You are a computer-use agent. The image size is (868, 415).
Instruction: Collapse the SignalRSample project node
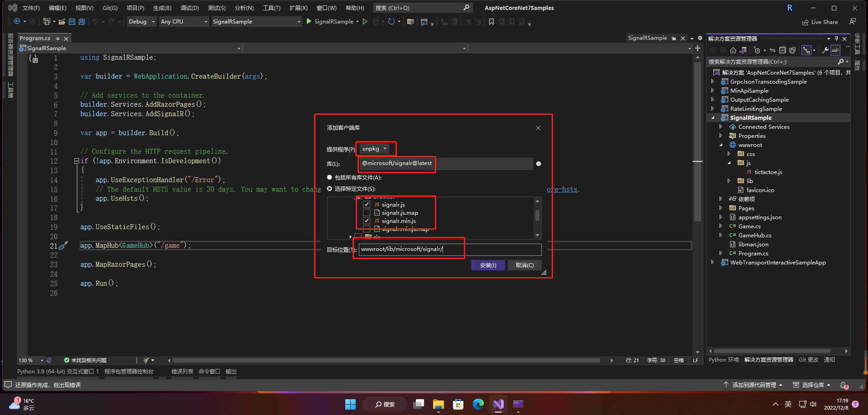pos(713,118)
